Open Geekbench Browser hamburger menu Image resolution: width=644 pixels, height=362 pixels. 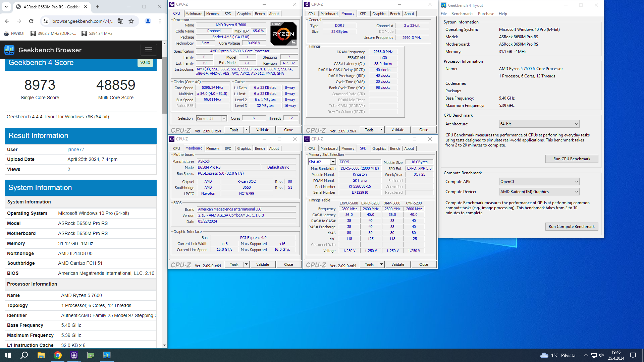[149, 50]
